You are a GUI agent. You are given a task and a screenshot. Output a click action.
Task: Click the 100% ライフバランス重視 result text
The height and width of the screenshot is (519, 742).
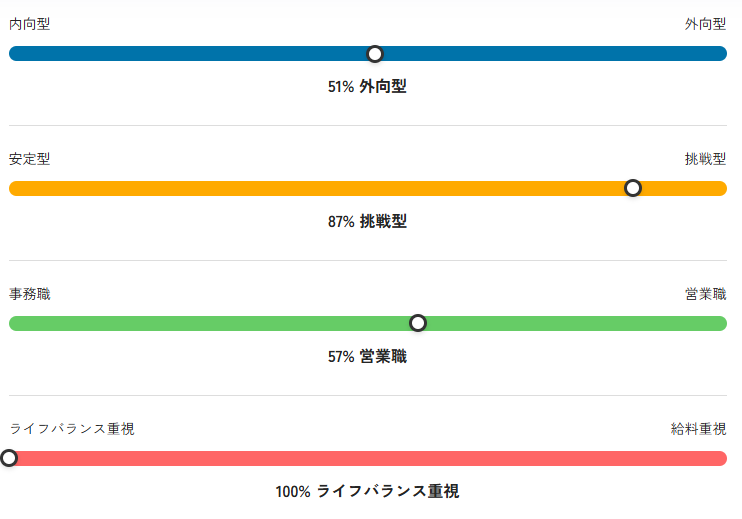tap(367, 491)
